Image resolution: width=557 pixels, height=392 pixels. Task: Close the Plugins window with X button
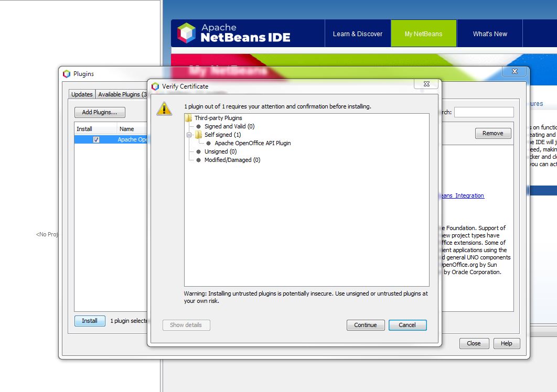click(x=515, y=71)
